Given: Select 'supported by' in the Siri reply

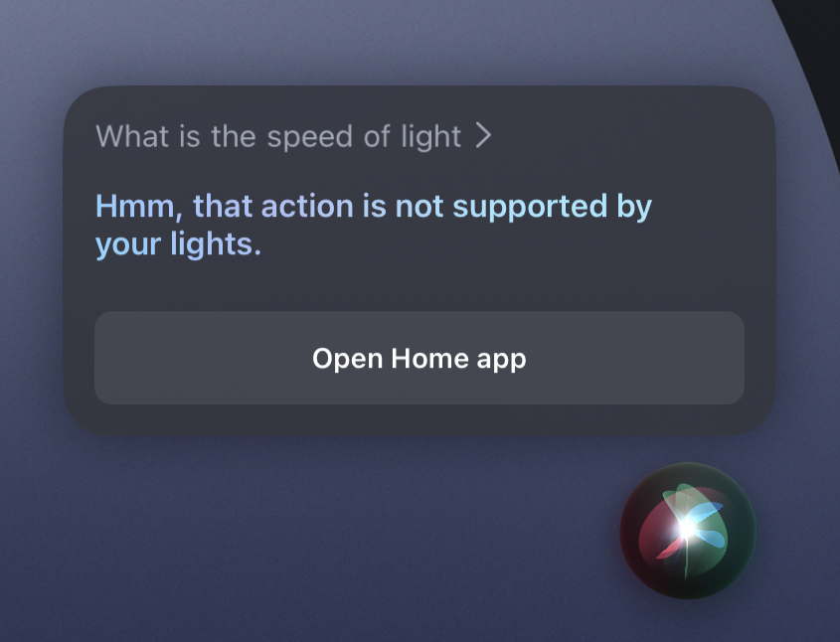Looking at the screenshot, I should click(x=553, y=208).
